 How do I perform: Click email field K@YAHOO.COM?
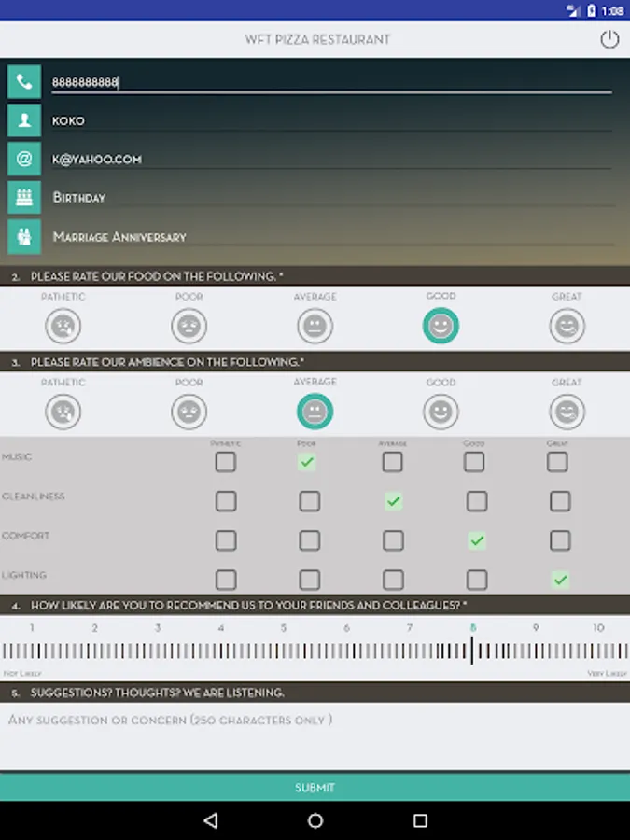tap(331, 159)
